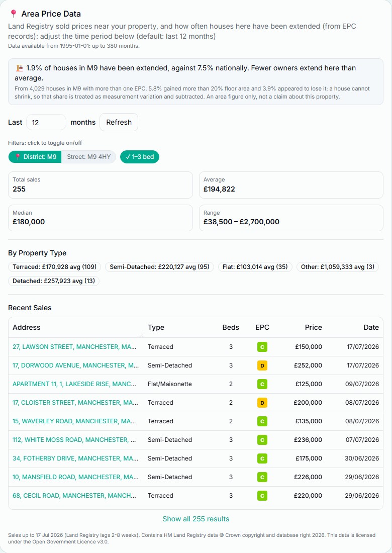Click the Type column header
Image resolution: width=392 pixels, height=553 pixels.
point(156,327)
